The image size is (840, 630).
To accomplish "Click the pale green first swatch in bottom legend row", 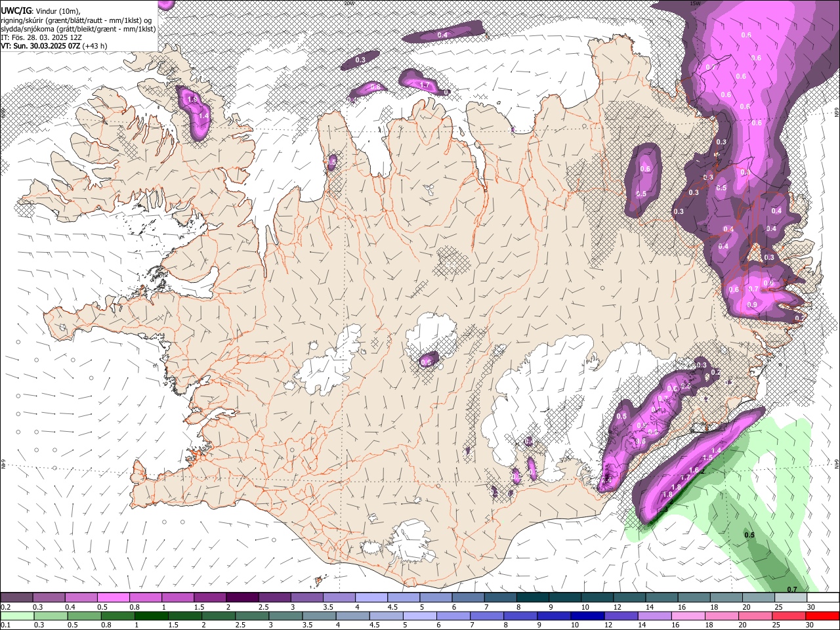I will pos(16,616).
